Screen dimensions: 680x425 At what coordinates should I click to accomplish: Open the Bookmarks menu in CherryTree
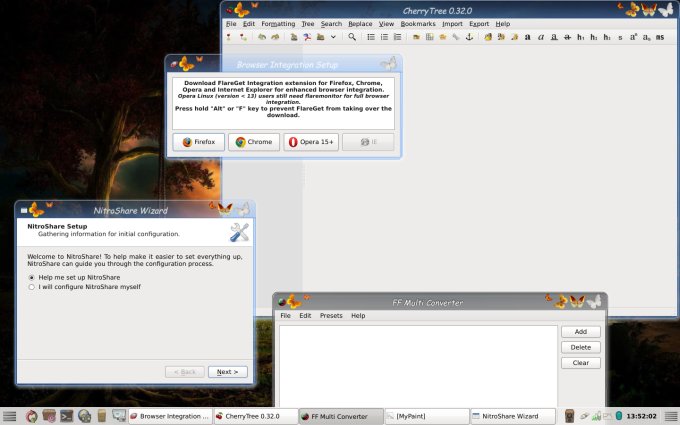point(418,23)
